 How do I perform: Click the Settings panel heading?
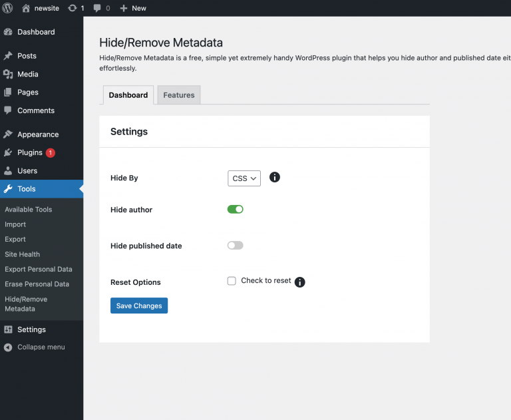click(129, 131)
